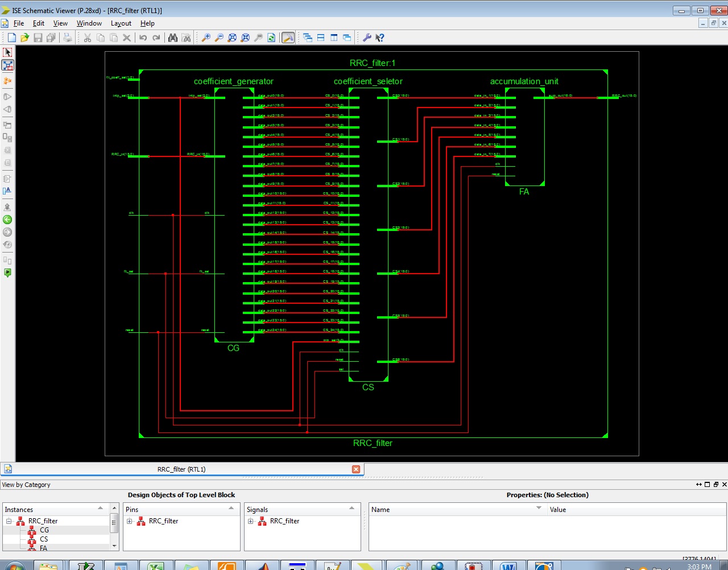Select the coefficient_generator CG block
This screenshot has width=728, height=570.
(234, 215)
